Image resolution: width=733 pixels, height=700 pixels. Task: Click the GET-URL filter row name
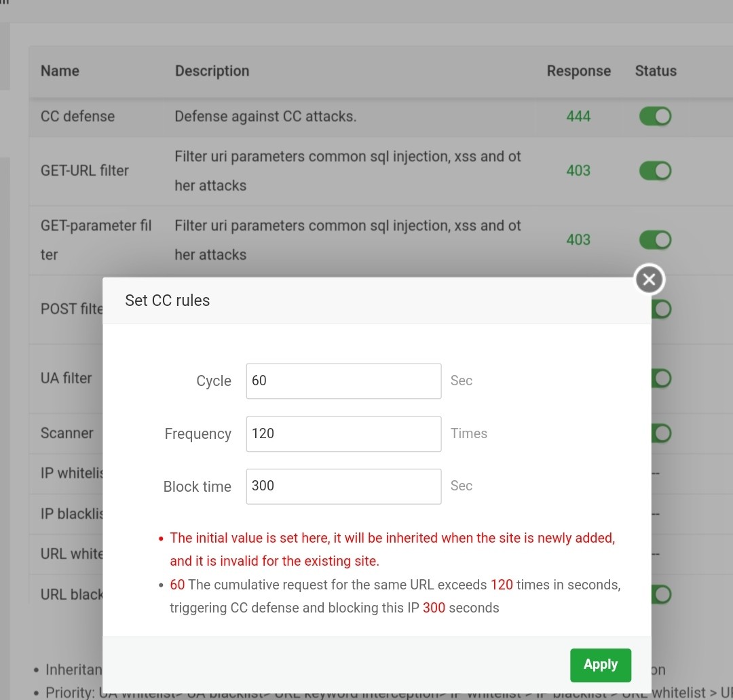coord(85,171)
